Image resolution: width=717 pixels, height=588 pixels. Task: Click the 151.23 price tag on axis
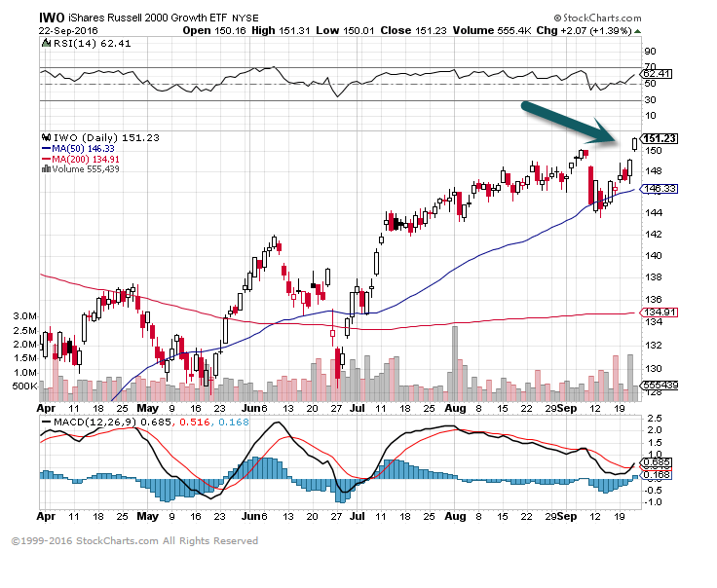(x=660, y=138)
